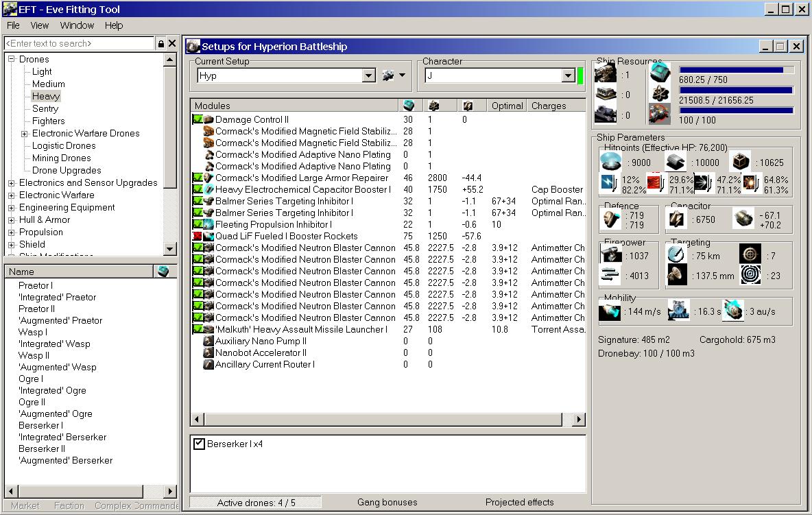Click the shield hitpoints icon showing 9000
The image size is (812, 515).
tap(611, 162)
